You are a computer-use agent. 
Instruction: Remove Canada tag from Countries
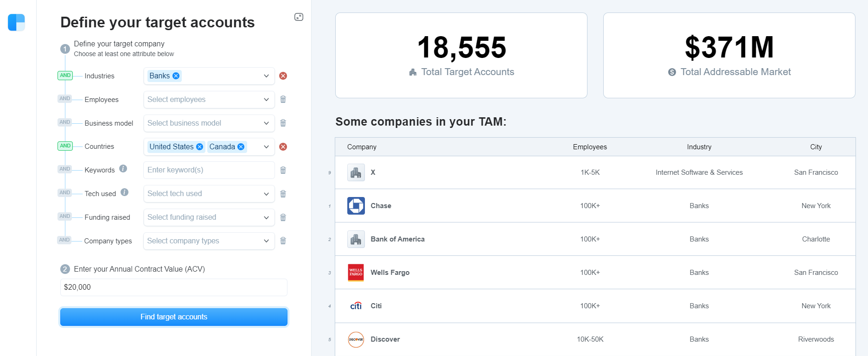[241, 147]
